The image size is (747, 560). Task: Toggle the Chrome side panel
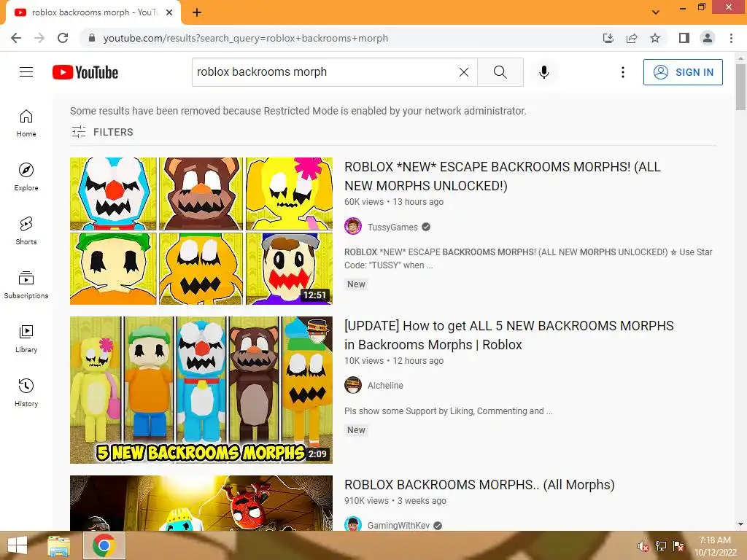tap(684, 38)
